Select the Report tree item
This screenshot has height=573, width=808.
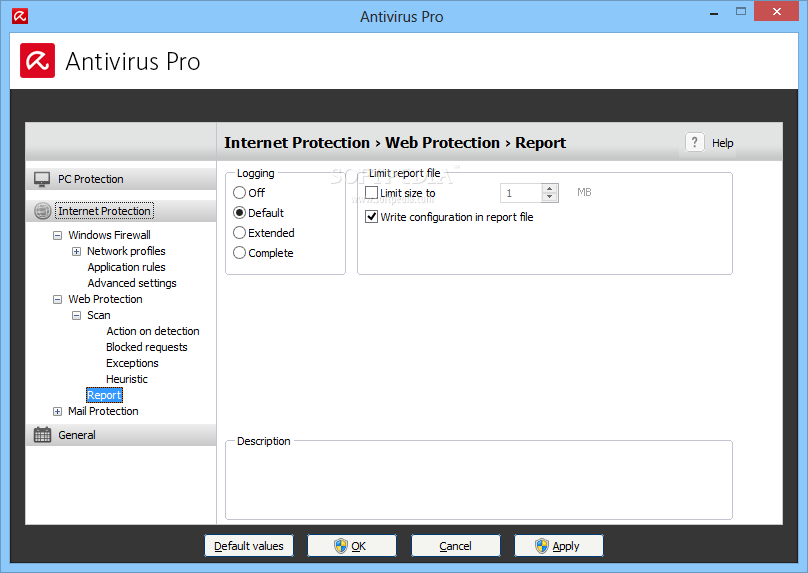104,395
